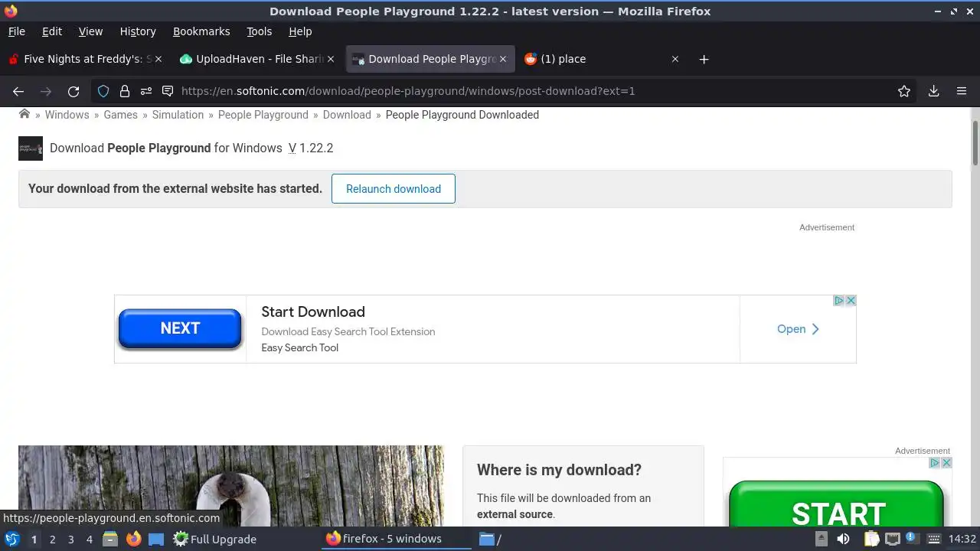This screenshot has height=551, width=980.
Task: Close the UploadHaven tab
Action: [331, 59]
